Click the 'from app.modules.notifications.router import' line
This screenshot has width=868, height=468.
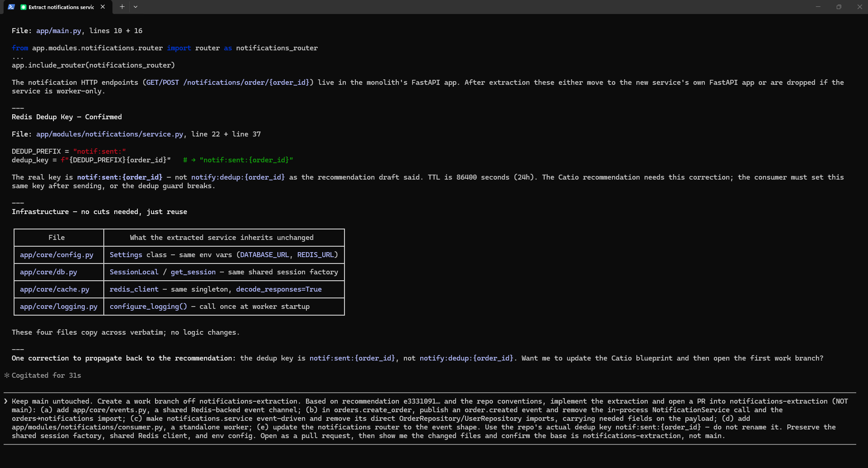pyautogui.click(x=165, y=48)
